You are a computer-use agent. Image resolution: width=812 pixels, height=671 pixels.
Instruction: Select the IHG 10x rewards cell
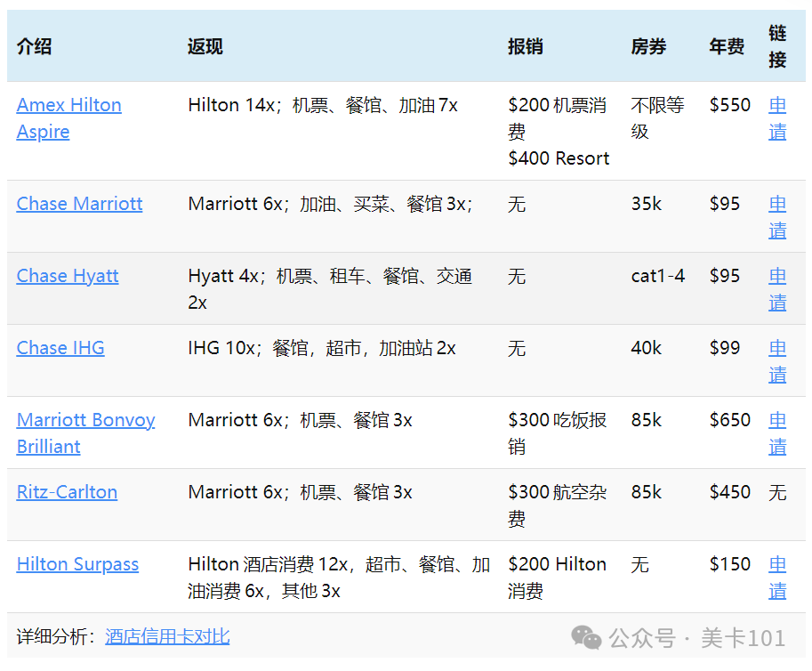tap(322, 348)
